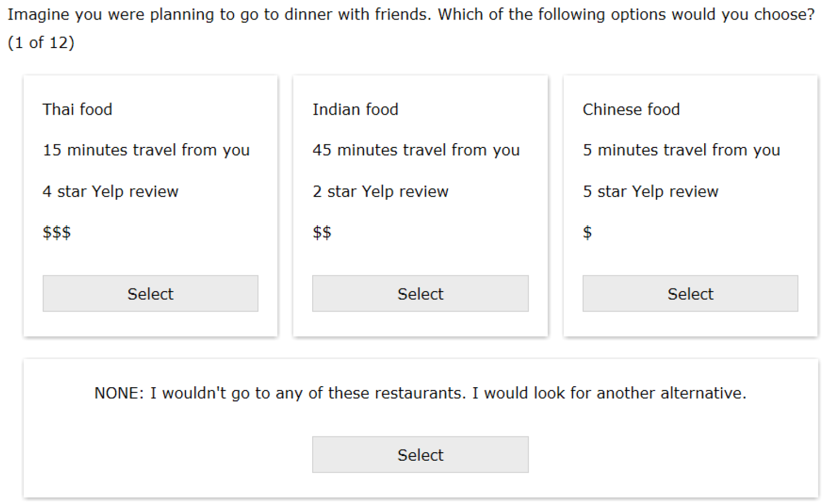Viewport: 832px width, 504px height.
Task: Click the dinner with friends question text
Action: 411,14
